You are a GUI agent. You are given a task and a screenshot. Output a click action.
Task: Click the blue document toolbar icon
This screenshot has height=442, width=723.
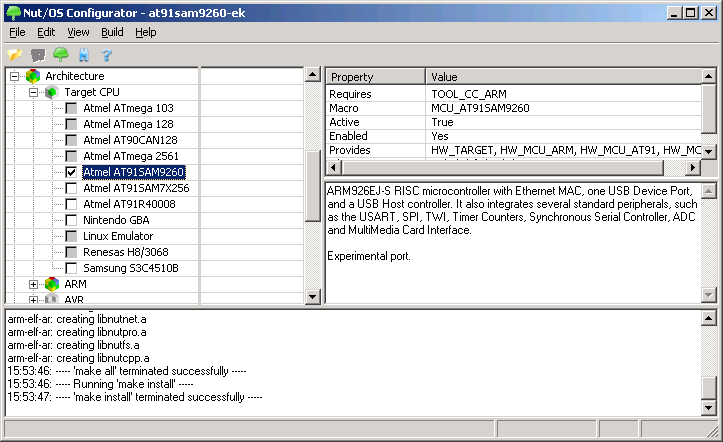83,55
